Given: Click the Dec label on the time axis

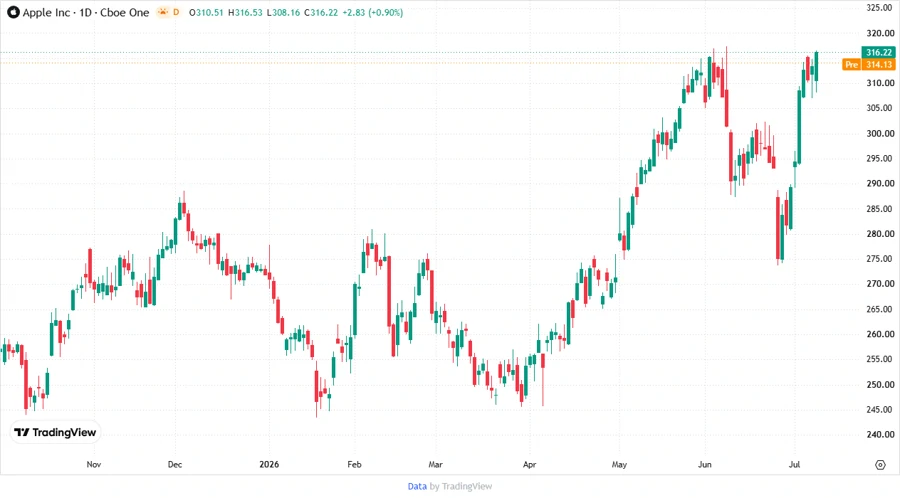Looking at the screenshot, I should point(174,464).
